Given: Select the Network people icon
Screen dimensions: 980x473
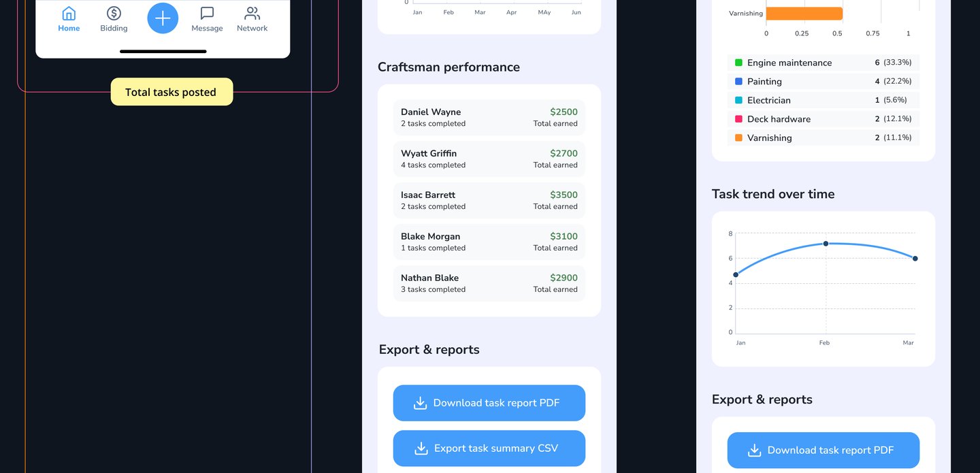Looking at the screenshot, I should (x=252, y=14).
